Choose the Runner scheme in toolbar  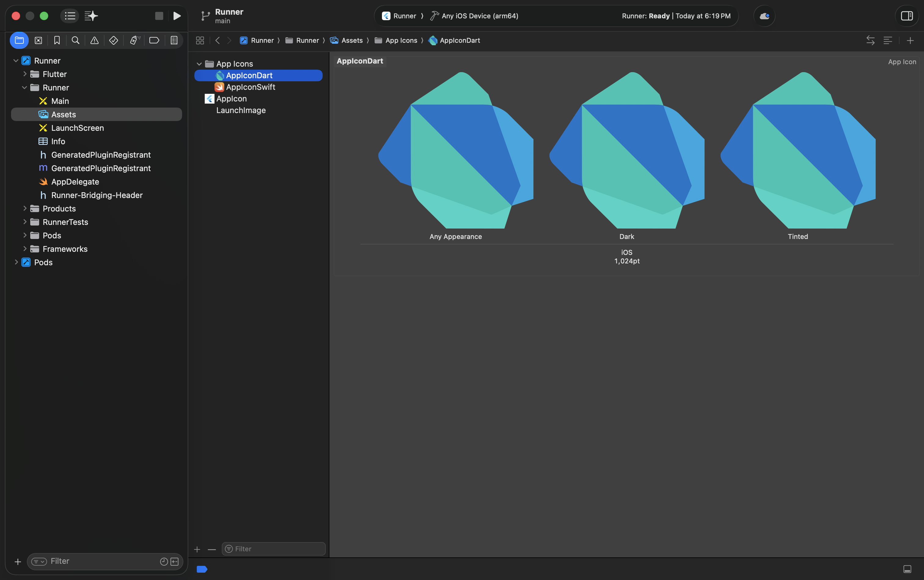pos(399,16)
